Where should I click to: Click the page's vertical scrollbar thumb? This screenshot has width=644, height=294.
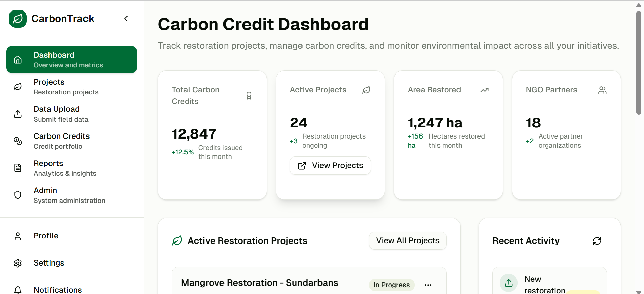[x=639, y=63]
